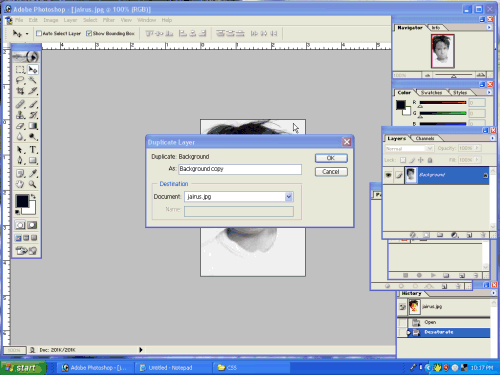Select the Magic Wand tool

coord(33,80)
